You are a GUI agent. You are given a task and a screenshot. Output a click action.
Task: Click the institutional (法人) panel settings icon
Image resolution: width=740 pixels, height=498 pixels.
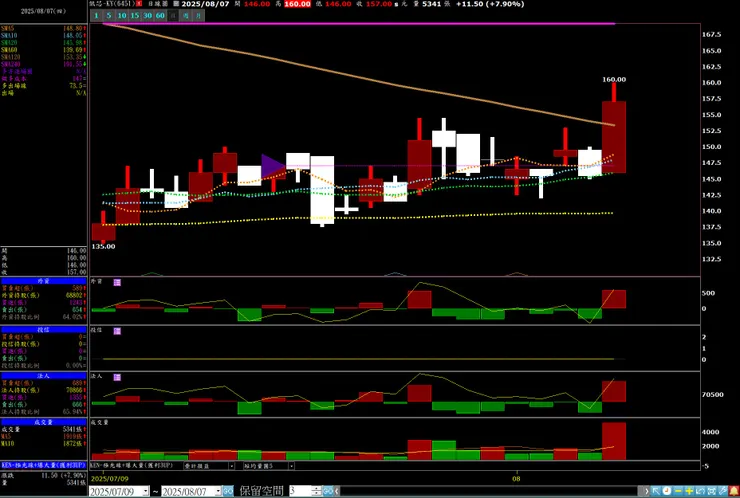[x=117, y=377]
